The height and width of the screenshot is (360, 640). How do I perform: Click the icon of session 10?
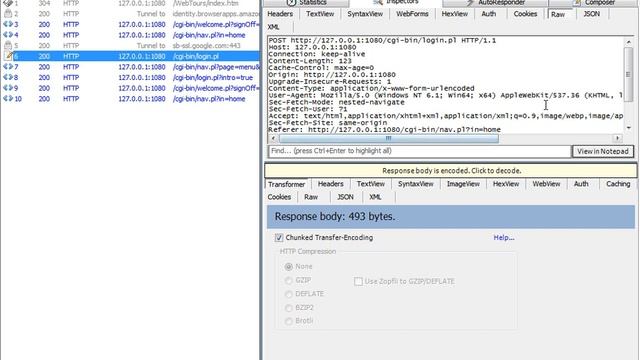(x=8, y=99)
